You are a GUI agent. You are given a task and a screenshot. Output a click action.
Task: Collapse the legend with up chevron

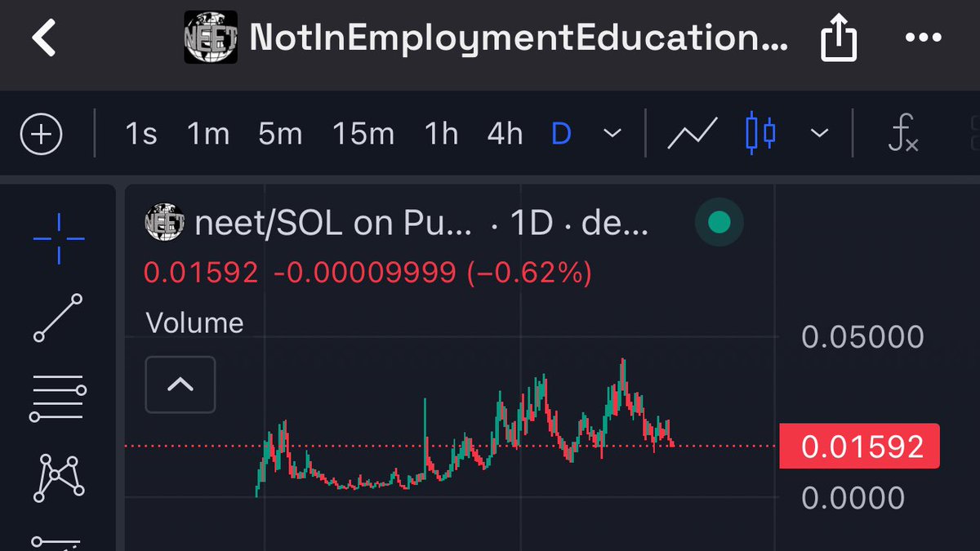(x=180, y=384)
